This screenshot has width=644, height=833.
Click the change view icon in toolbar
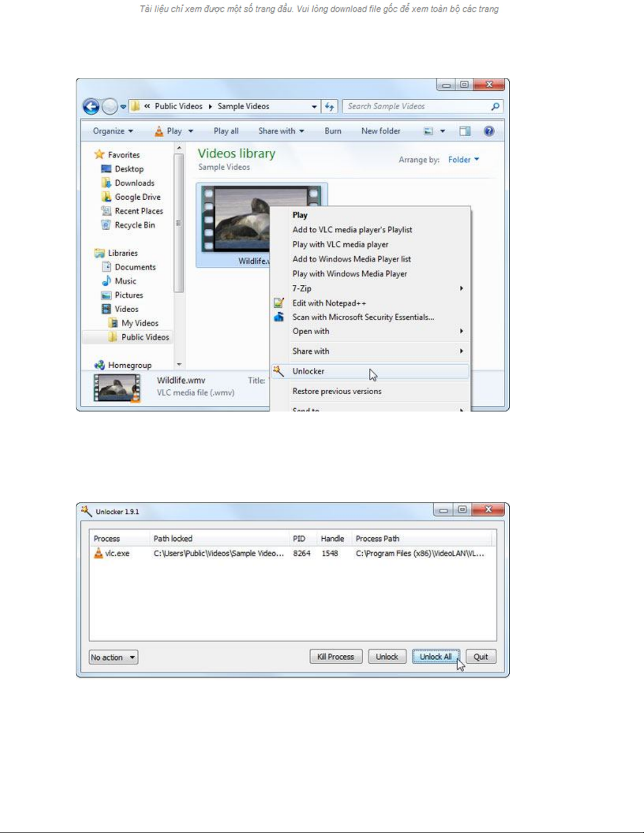(x=428, y=131)
